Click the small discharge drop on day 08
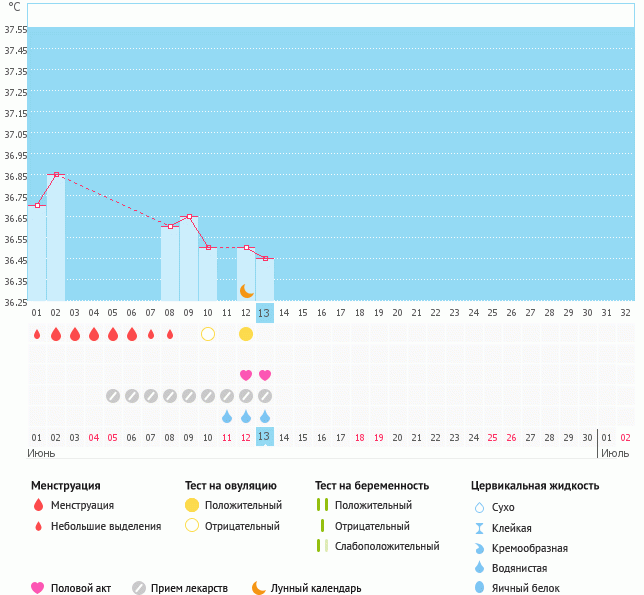This screenshot has width=644, height=595. click(x=170, y=333)
